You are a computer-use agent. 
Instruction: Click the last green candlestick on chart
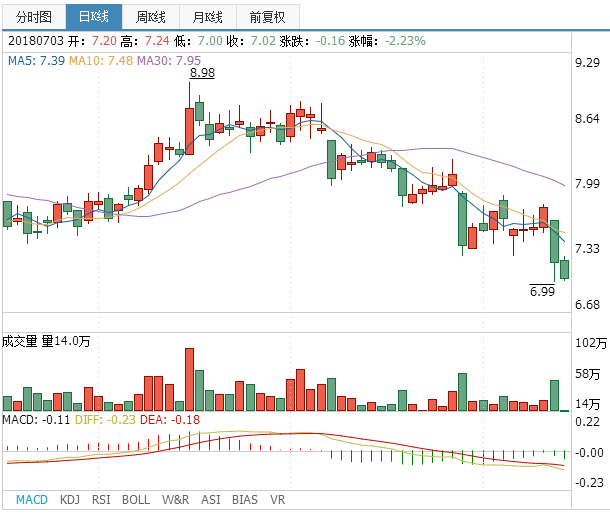coord(564,269)
